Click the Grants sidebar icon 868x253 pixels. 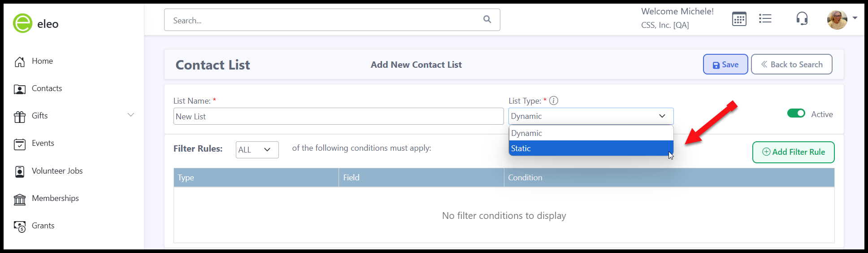(x=20, y=226)
